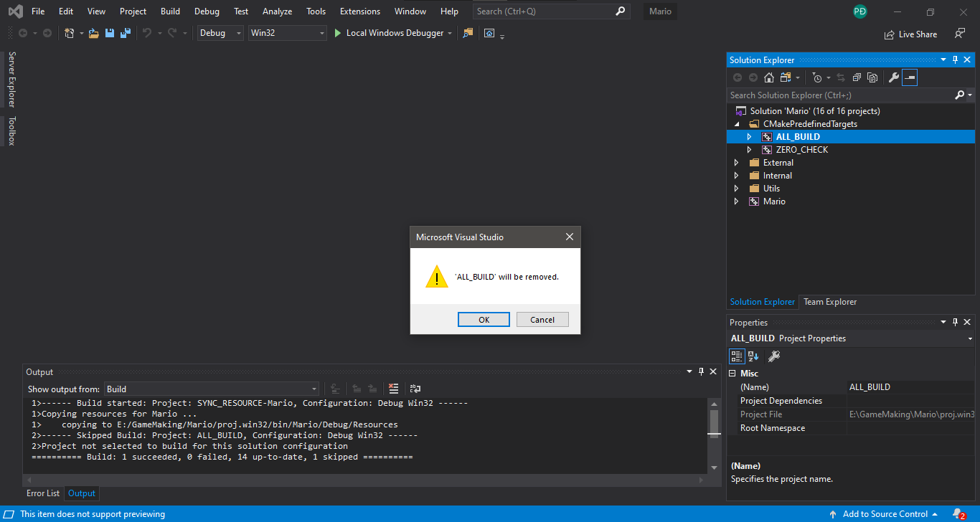Expand the Utils folder
The image size is (980, 522).
pyautogui.click(x=737, y=189)
